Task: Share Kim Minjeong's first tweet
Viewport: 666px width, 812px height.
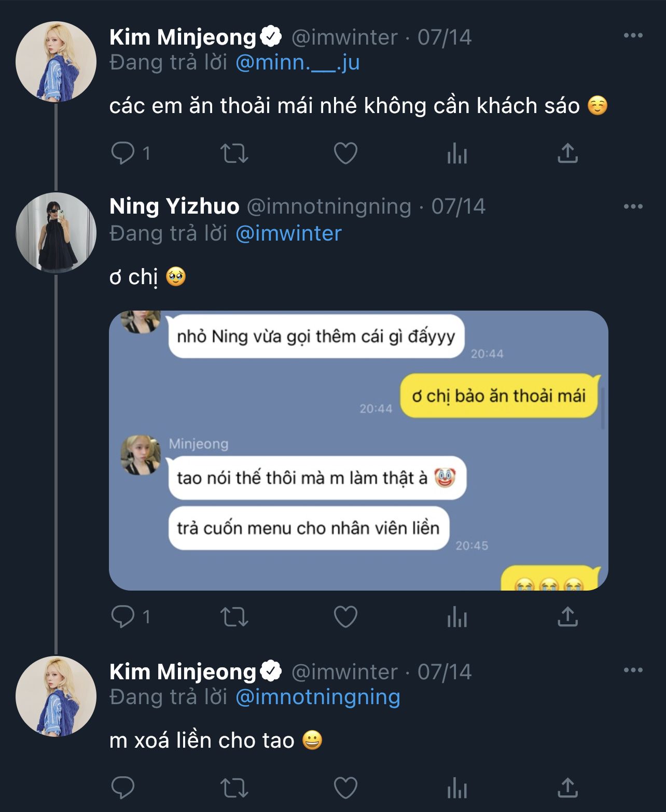Action: [567, 153]
